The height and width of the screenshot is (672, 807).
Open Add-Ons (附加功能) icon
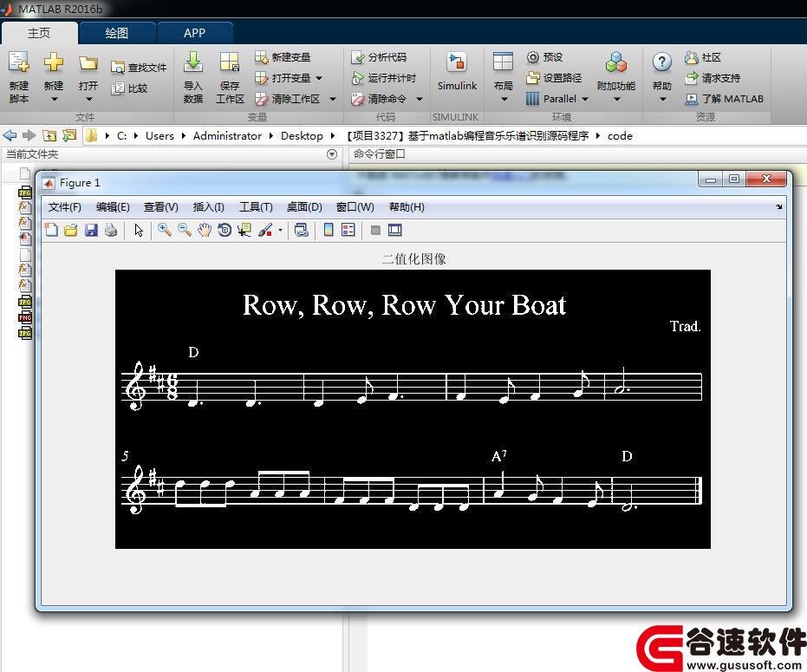pyautogui.click(x=616, y=62)
